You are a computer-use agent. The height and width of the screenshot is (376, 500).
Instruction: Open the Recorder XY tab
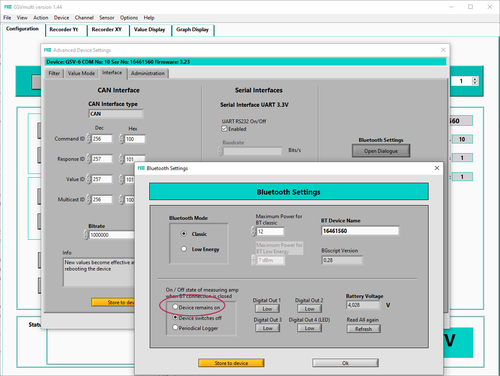107,30
